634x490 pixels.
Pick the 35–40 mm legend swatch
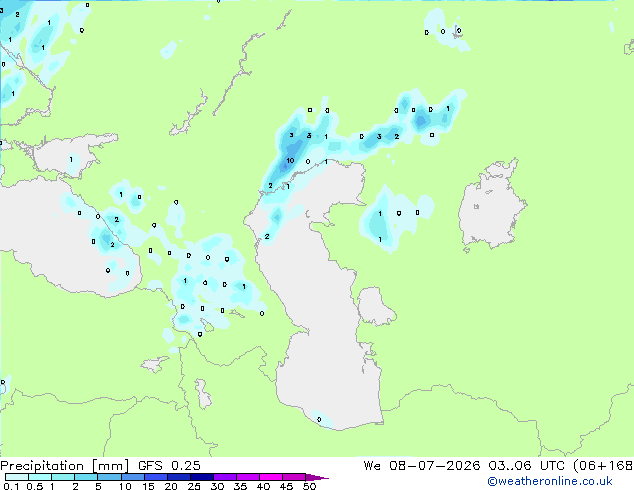click(247, 477)
